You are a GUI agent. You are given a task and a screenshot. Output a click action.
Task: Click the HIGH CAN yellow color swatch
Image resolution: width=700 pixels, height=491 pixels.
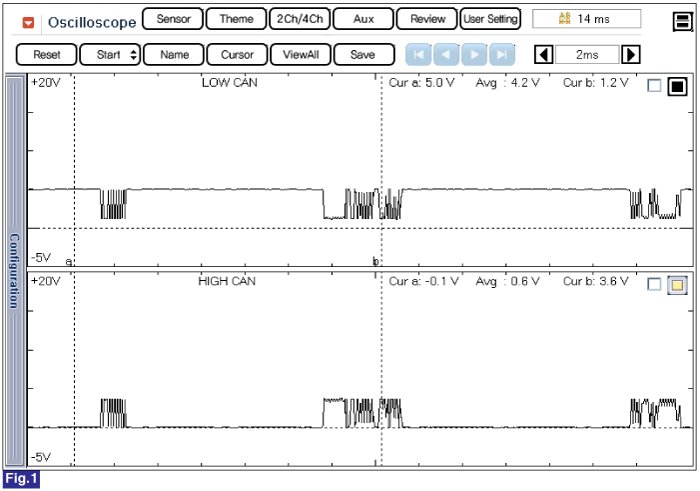[x=677, y=284]
